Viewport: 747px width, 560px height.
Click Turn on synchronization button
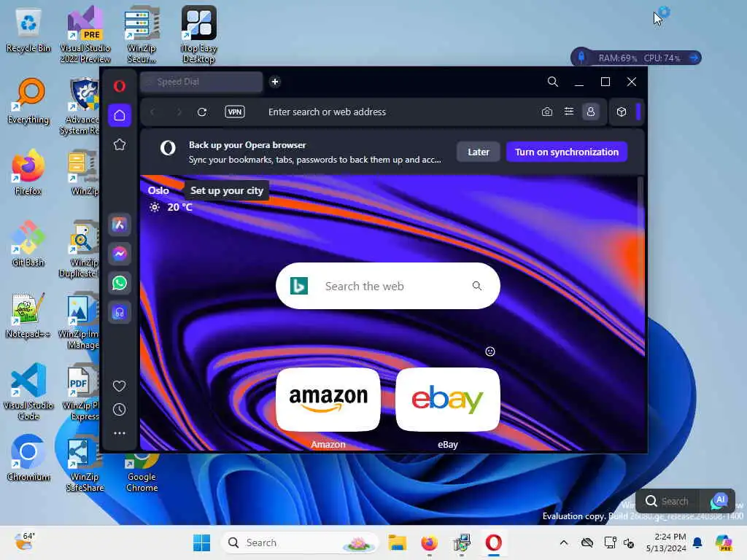click(566, 152)
